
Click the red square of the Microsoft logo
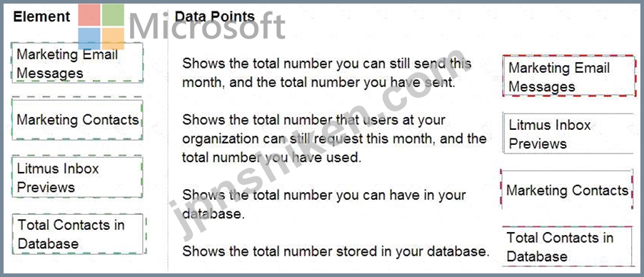coord(89,15)
